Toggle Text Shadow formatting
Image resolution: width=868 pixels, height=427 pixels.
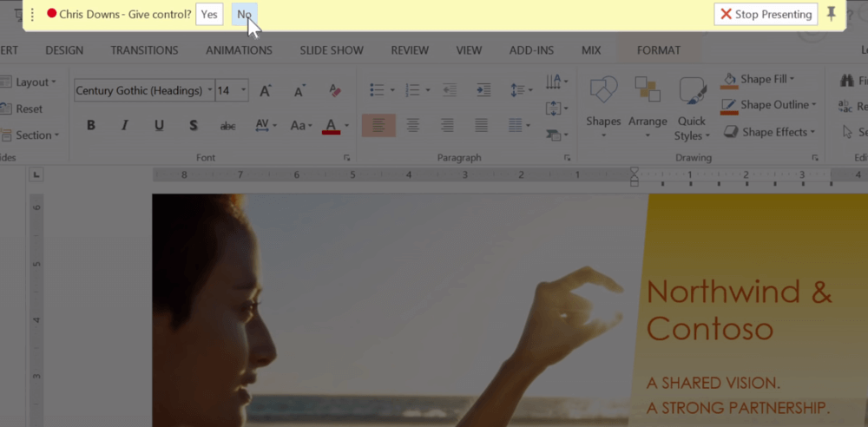click(193, 126)
